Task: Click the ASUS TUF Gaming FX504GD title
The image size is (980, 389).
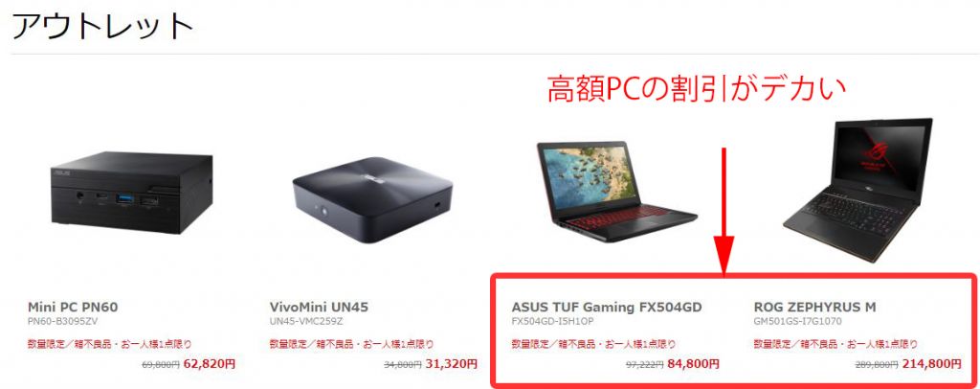Action: point(606,308)
